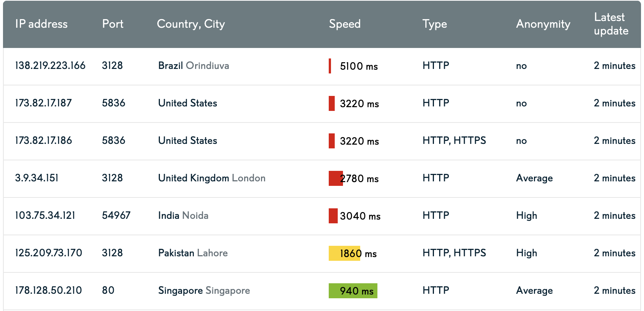Select IP address 173.82.17.187
This screenshot has width=644, height=311.
click(x=43, y=103)
